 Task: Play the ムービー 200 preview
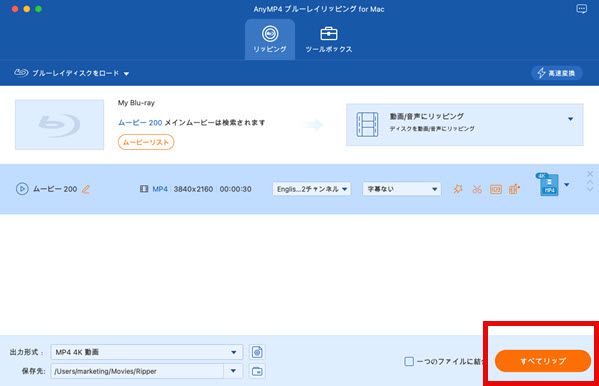coord(22,189)
